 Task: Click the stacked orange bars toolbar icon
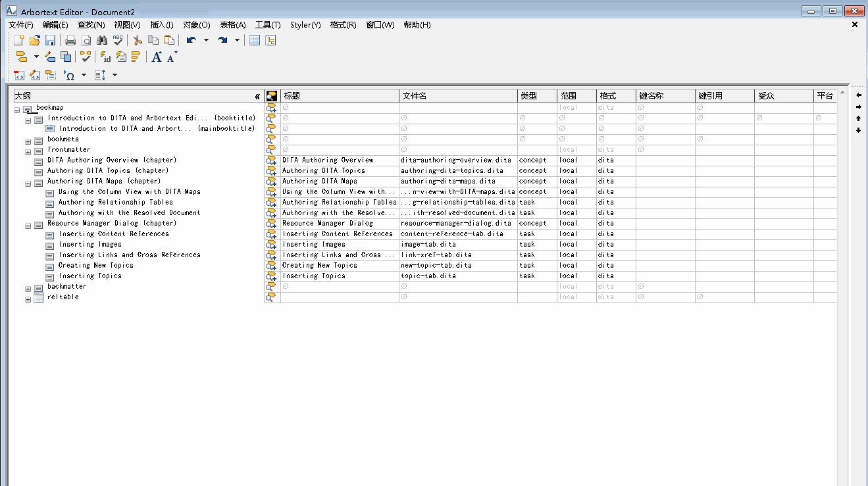[136, 57]
